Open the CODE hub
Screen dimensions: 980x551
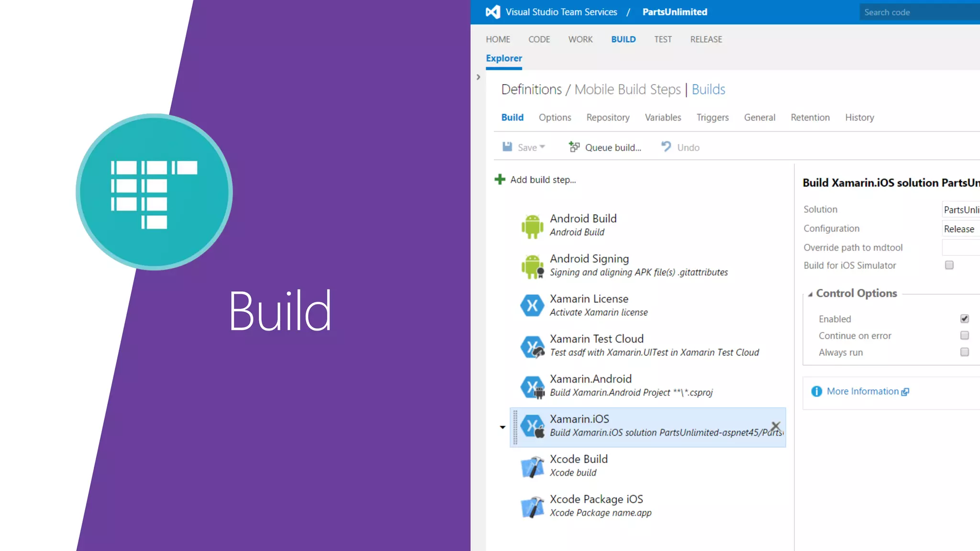(x=539, y=39)
